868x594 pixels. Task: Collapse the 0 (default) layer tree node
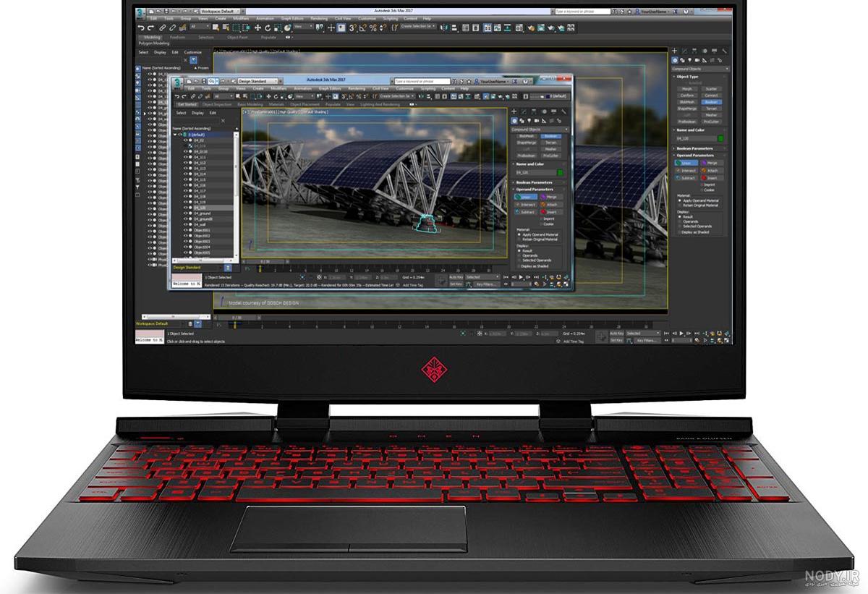click(175, 135)
